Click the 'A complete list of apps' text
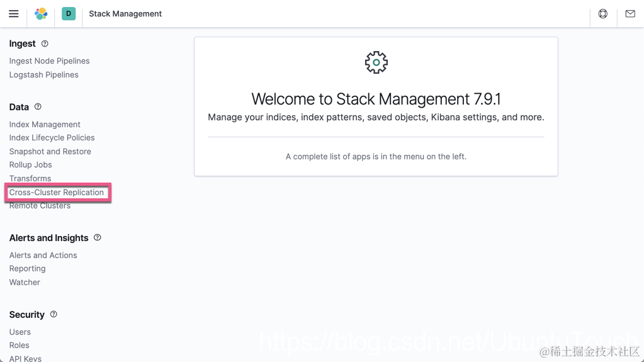Viewport: 644px width, 362px height. [x=376, y=157]
